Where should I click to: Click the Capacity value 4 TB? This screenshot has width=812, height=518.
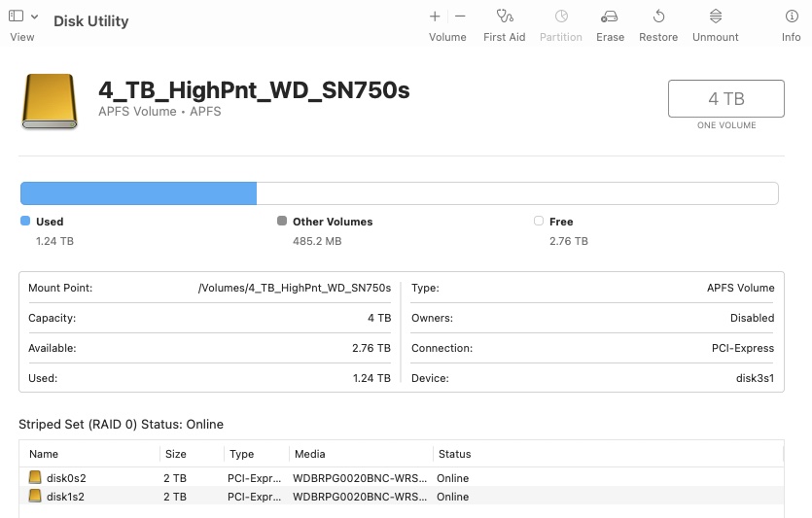(379, 318)
